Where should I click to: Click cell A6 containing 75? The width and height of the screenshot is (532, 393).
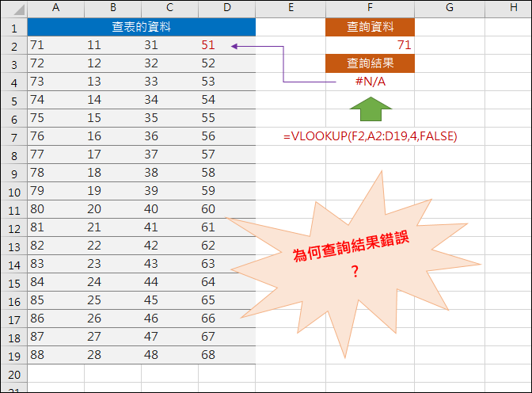click(x=56, y=118)
